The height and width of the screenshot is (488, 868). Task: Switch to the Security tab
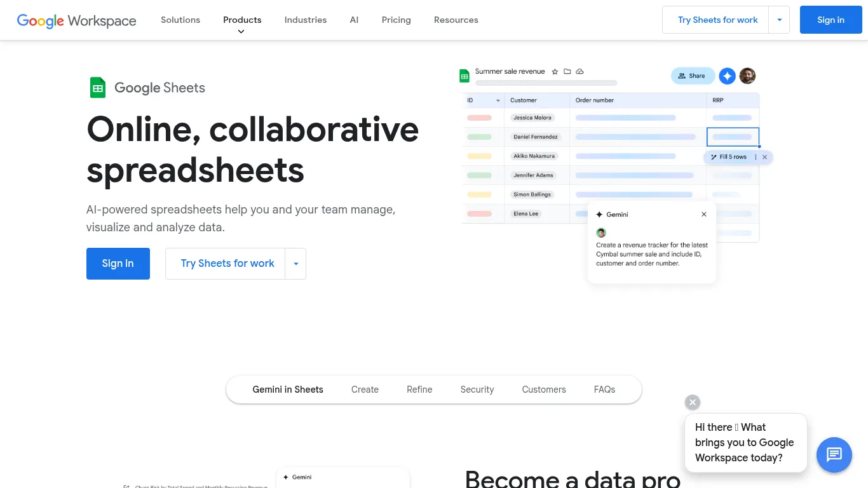coord(477,390)
